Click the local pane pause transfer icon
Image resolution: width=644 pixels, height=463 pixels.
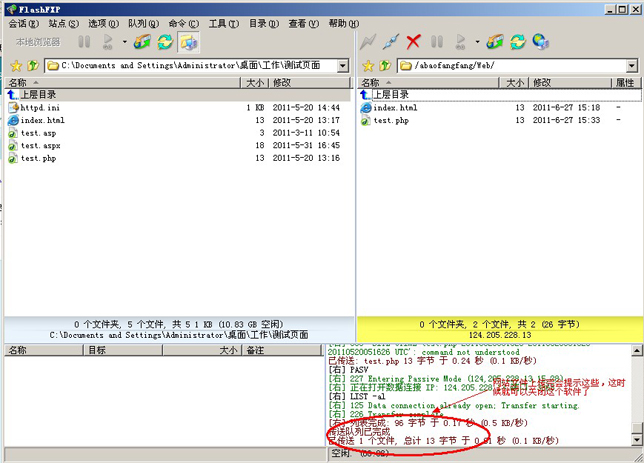(x=84, y=42)
